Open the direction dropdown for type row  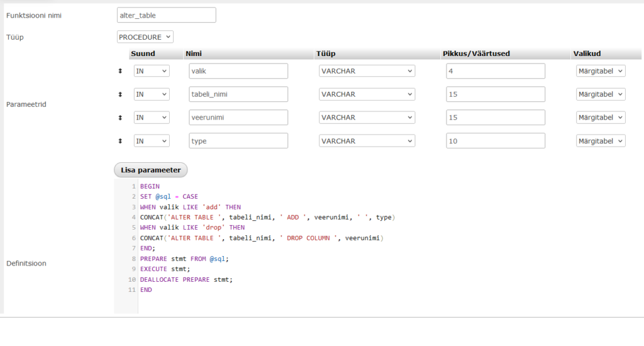point(152,141)
